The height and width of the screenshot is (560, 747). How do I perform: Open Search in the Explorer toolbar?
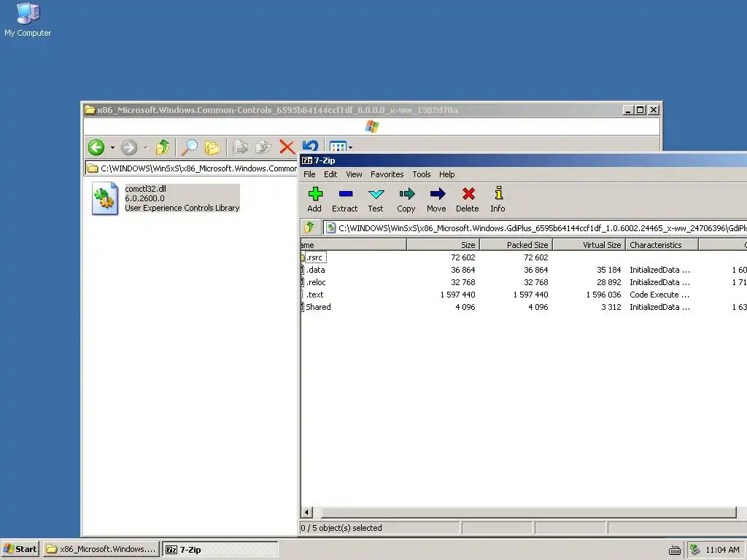click(x=189, y=147)
